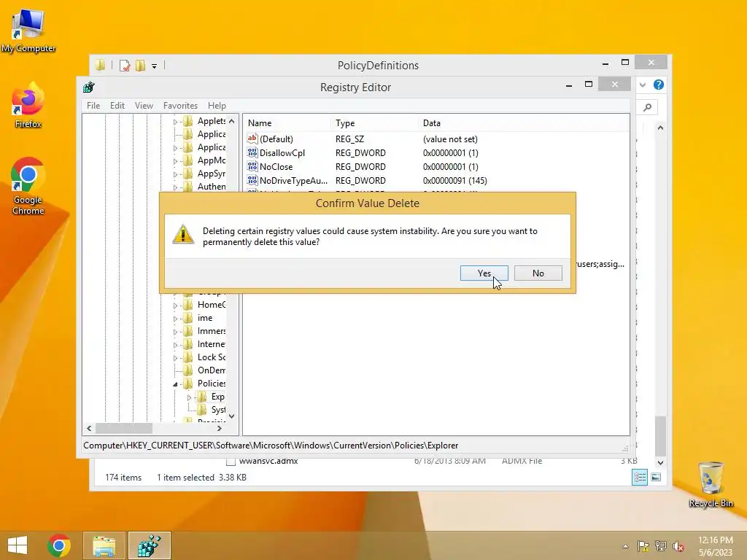This screenshot has width=747, height=560.
Task: Open the Help menu in Registry Editor
Action: coord(217,106)
